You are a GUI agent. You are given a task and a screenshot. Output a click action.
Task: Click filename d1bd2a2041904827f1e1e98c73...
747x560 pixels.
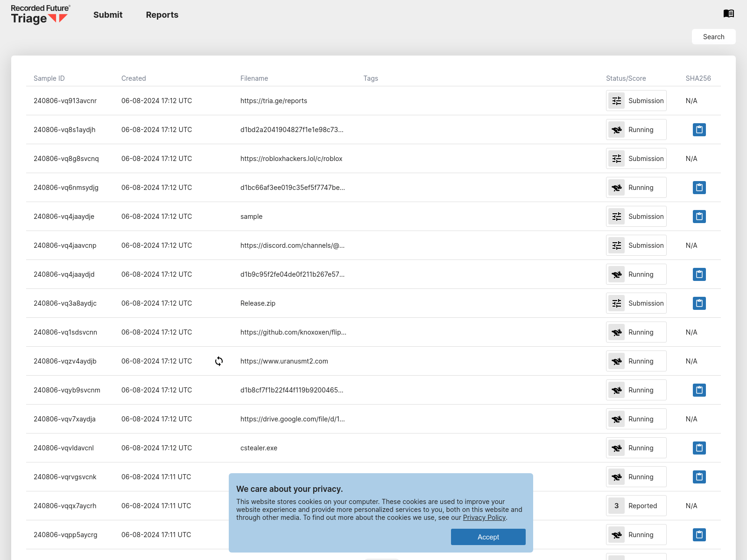coord(292,130)
